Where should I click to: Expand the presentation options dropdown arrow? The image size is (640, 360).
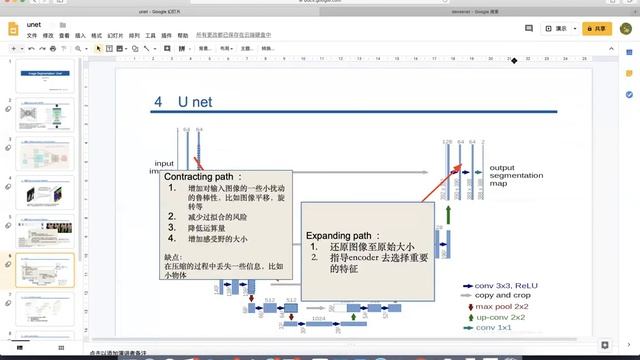[575, 29]
